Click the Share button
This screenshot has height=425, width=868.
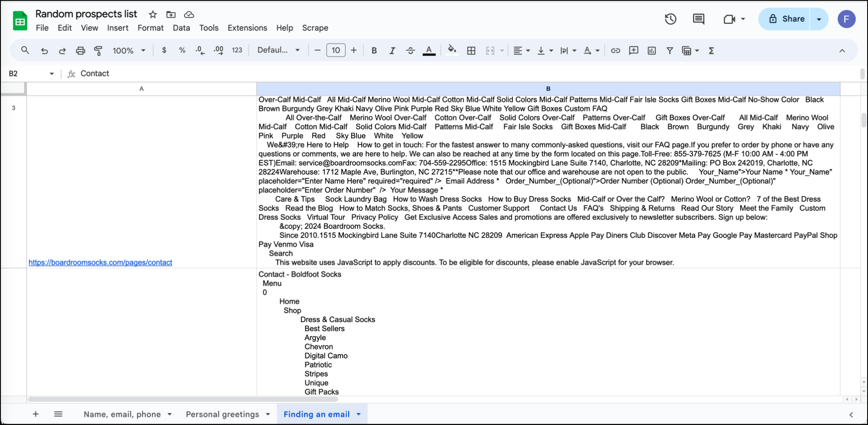[x=785, y=19]
